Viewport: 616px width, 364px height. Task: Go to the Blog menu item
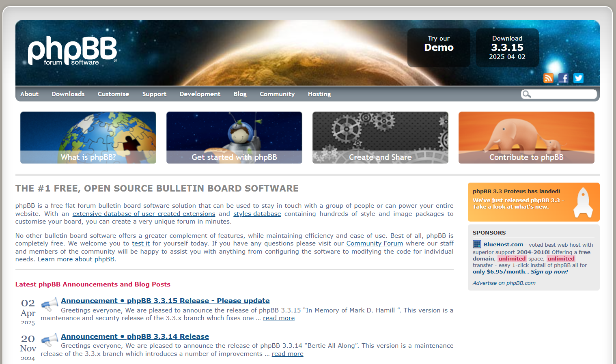tap(240, 94)
